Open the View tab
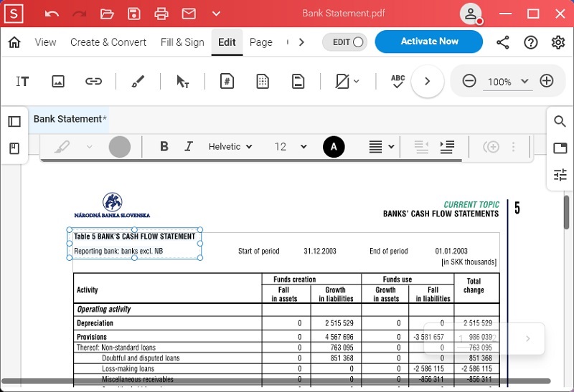 click(45, 42)
